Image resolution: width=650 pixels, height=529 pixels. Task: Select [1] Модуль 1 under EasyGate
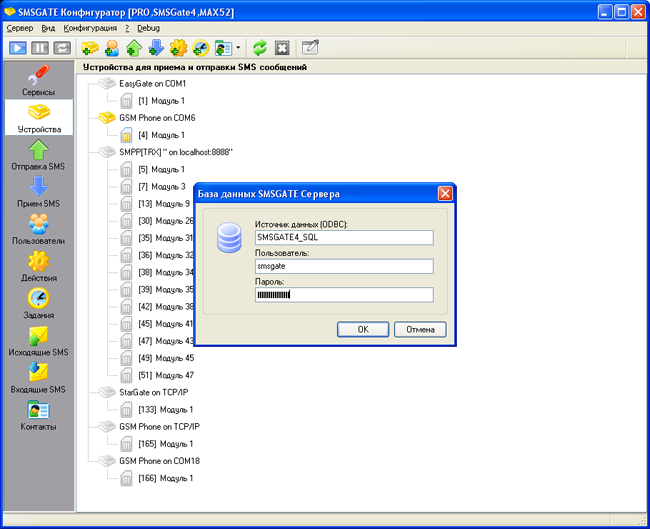click(161, 101)
